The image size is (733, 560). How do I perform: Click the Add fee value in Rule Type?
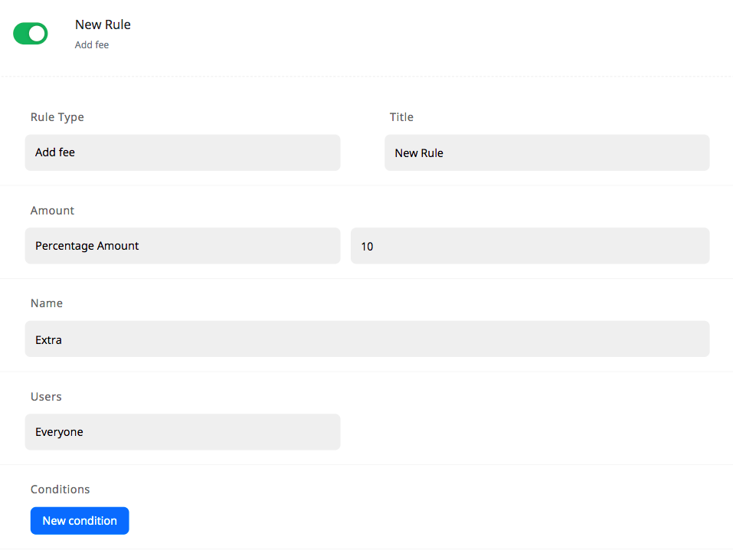(x=55, y=152)
